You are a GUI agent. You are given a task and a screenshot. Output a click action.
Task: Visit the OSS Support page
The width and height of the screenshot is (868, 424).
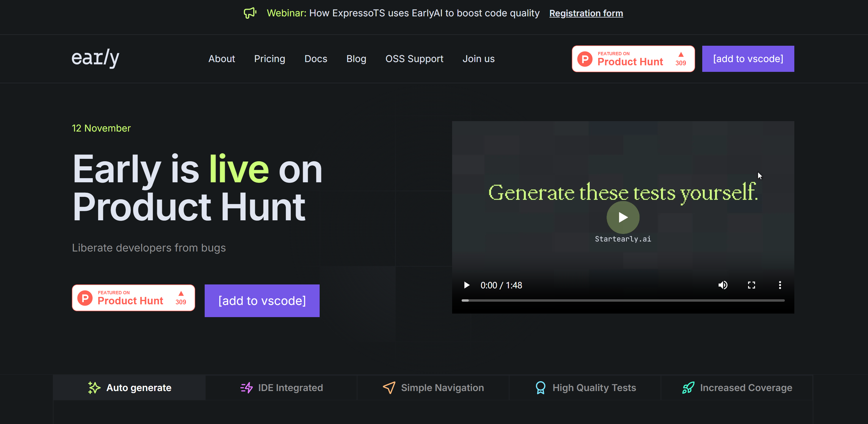(414, 58)
